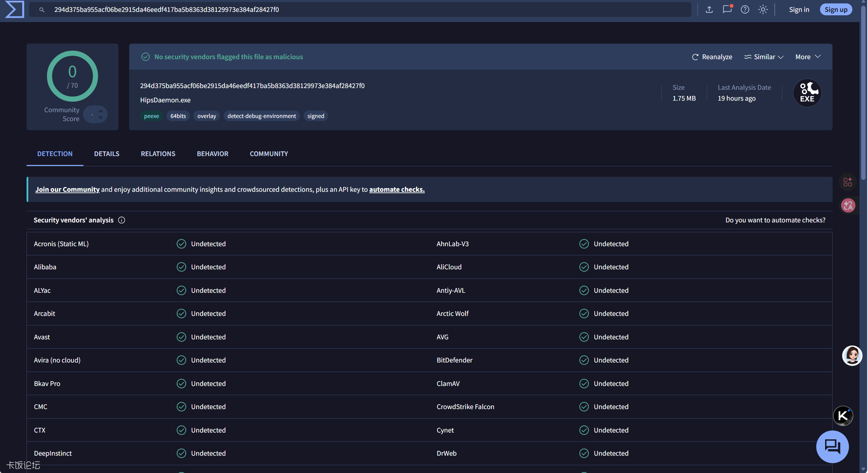The image size is (868, 473).
Task: Click the detect-debug-environment tag
Action: click(x=261, y=116)
